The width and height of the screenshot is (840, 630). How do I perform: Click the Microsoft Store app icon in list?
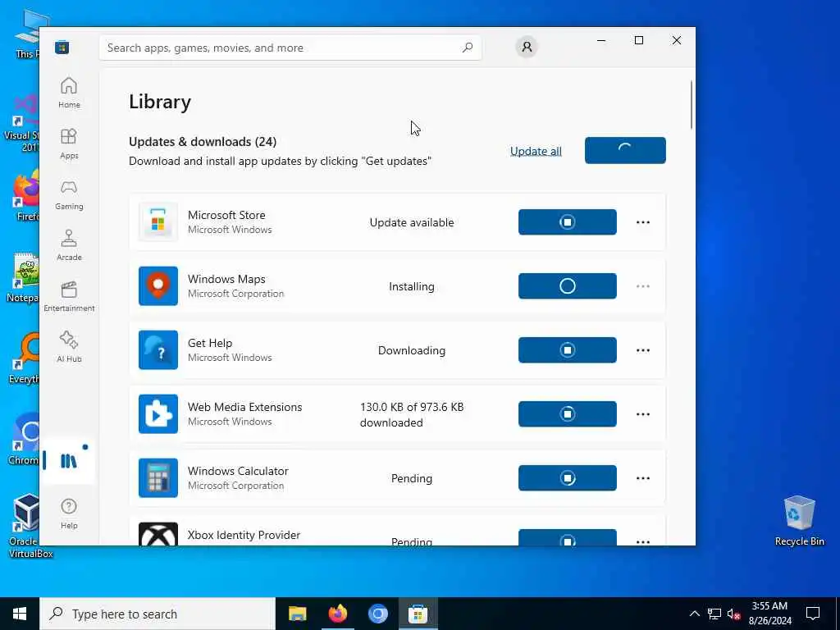[x=158, y=222]
